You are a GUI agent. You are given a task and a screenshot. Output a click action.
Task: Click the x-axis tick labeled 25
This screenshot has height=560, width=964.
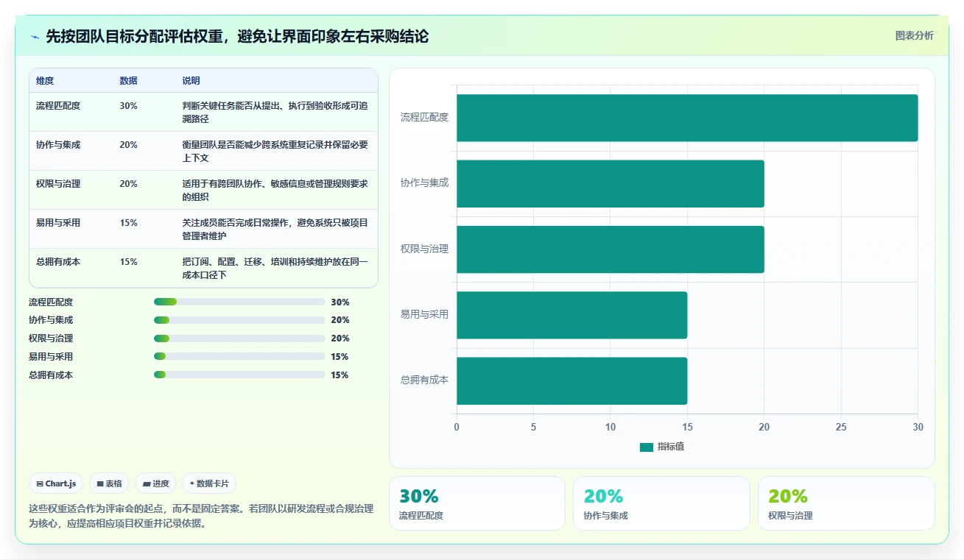click(841, 427)
